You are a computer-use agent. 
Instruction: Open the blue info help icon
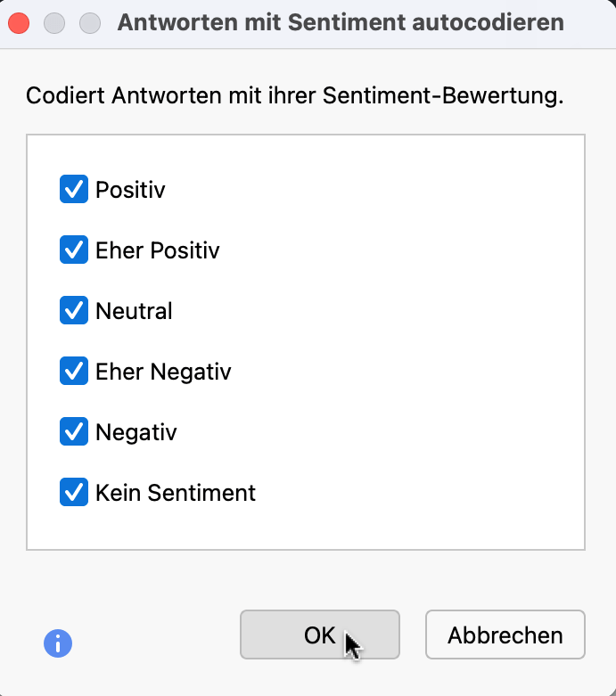tap(58, 643)
